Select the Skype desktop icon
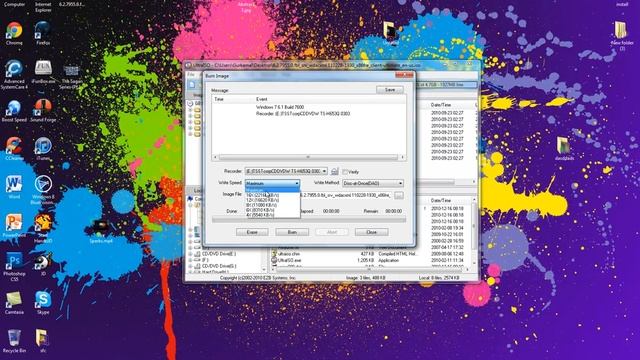 pos(43,303)
